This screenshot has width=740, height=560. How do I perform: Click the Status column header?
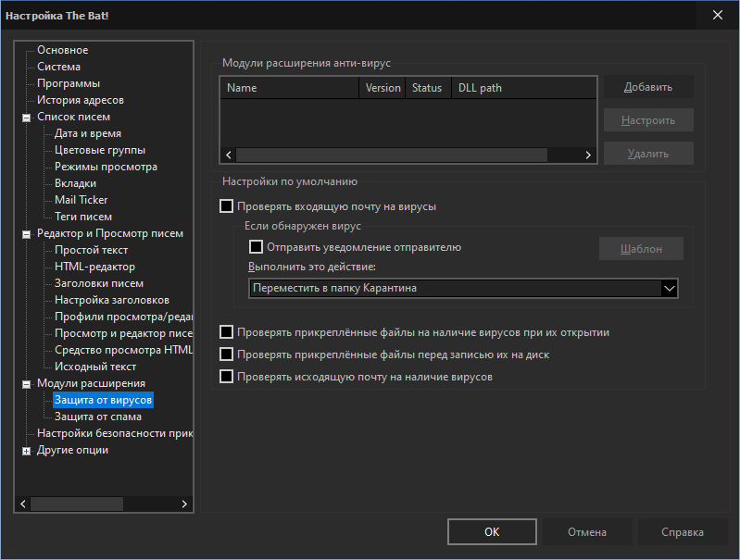pos(429,88)
